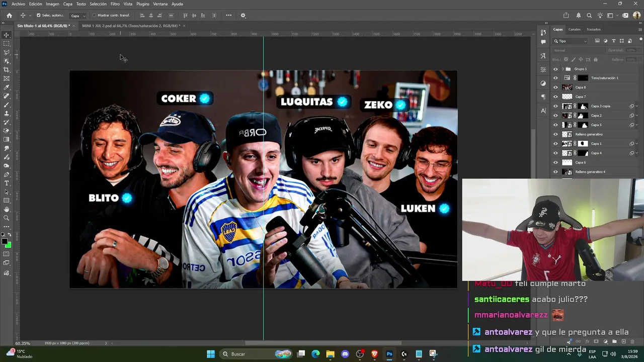
Task: Go to the Photoshop Home screen
Action: click(x=9, y=16)
